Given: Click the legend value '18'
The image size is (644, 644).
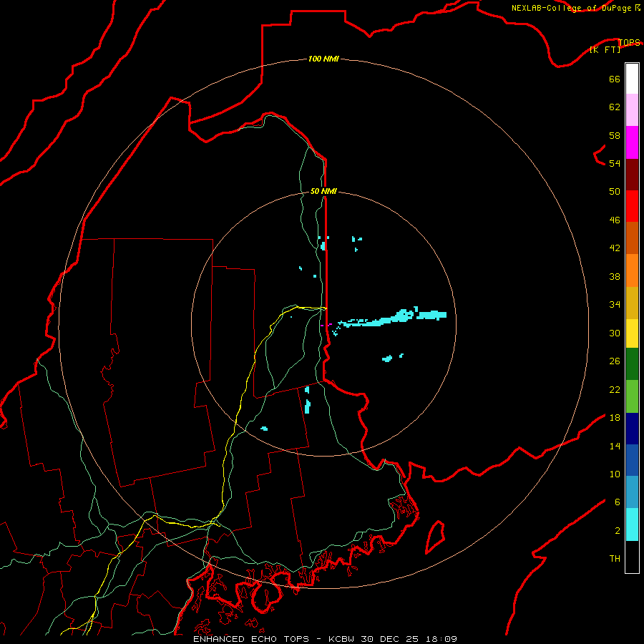Looking at the screenshot, I should (615, 418).
